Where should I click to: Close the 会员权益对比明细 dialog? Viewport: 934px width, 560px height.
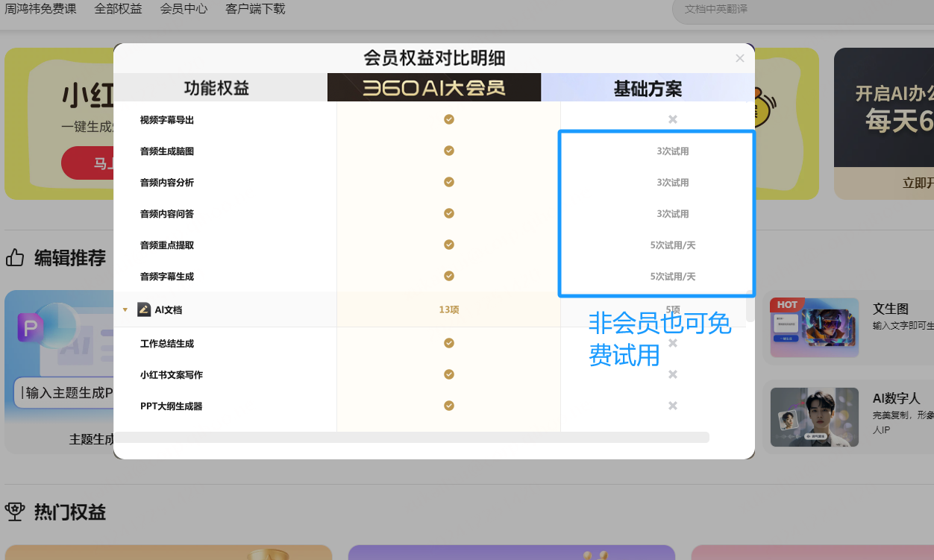740,58
